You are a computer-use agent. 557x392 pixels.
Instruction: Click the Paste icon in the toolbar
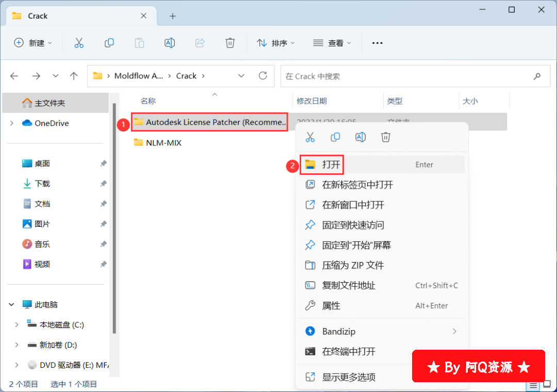[139, 43]
